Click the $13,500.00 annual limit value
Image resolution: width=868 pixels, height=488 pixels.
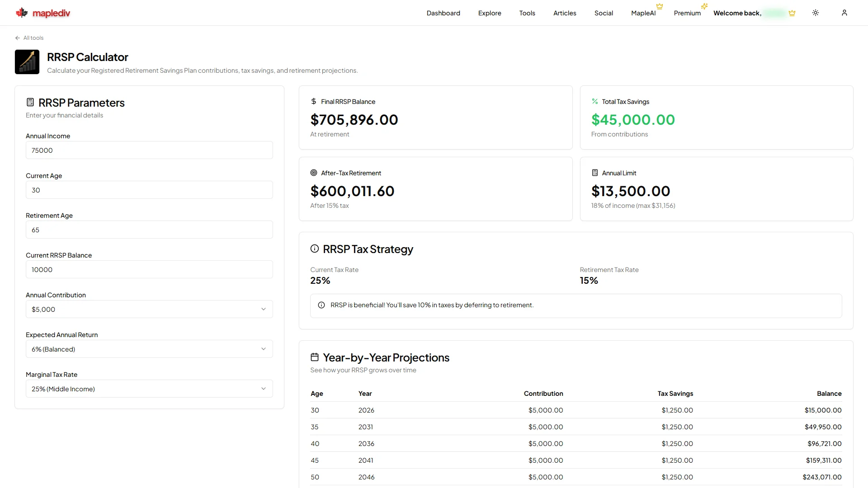tap(631, 191)
